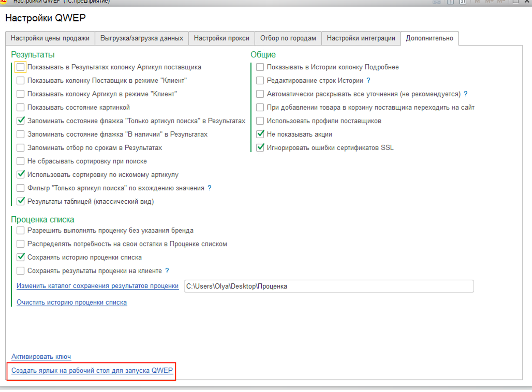Click help icon for automatic уточнения expansion
Screen dimensions: 532x392
465,94
